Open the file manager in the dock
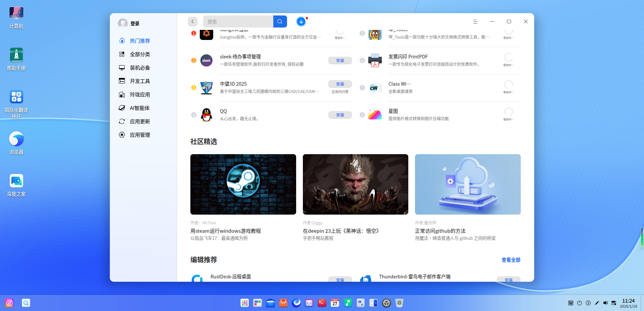 [270, 303]
